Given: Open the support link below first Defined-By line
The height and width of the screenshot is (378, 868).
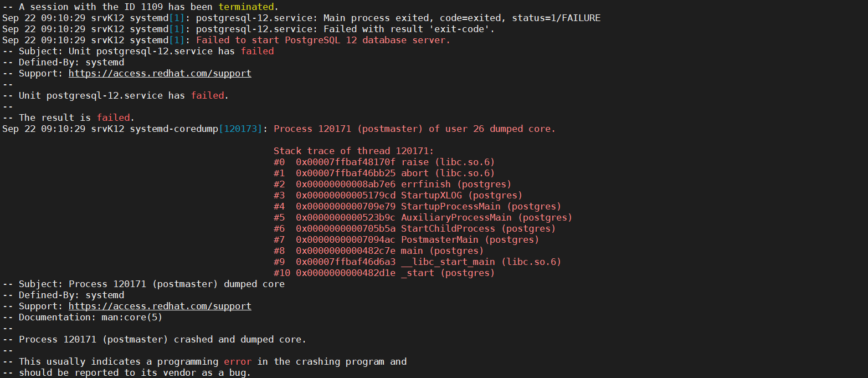Looking at the screenshot, I should [x=160, y=73].
